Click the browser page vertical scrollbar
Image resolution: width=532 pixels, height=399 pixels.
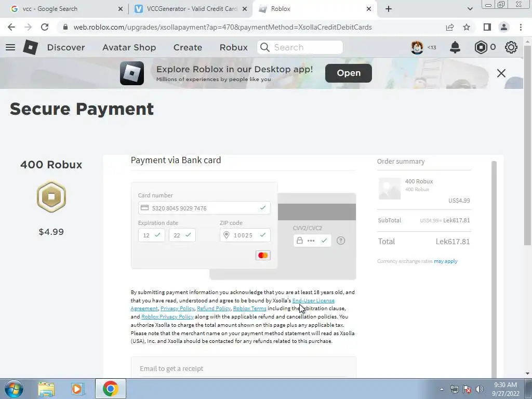click(527, 146)
